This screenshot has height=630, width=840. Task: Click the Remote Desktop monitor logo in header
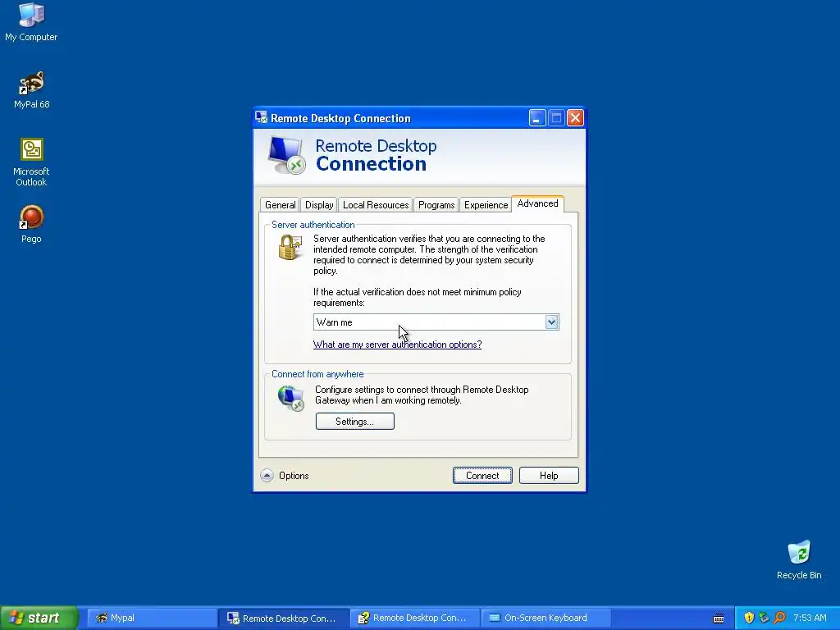[x=286, y=155]
